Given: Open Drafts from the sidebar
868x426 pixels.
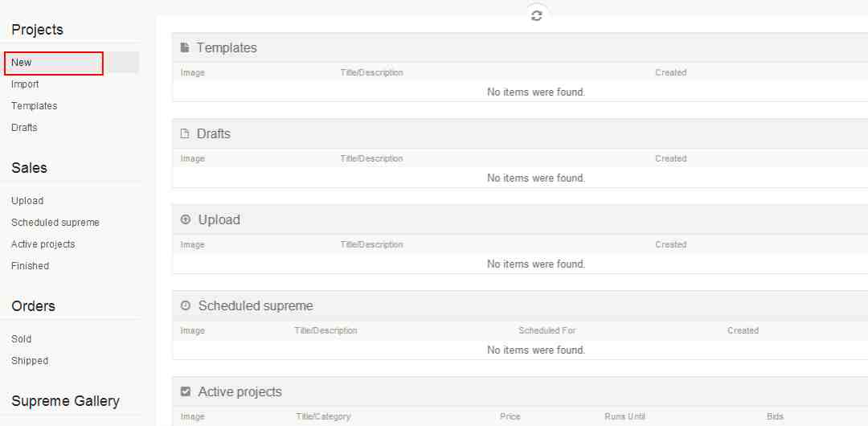Looking at the screenshot, I should (x=24, y=128).
